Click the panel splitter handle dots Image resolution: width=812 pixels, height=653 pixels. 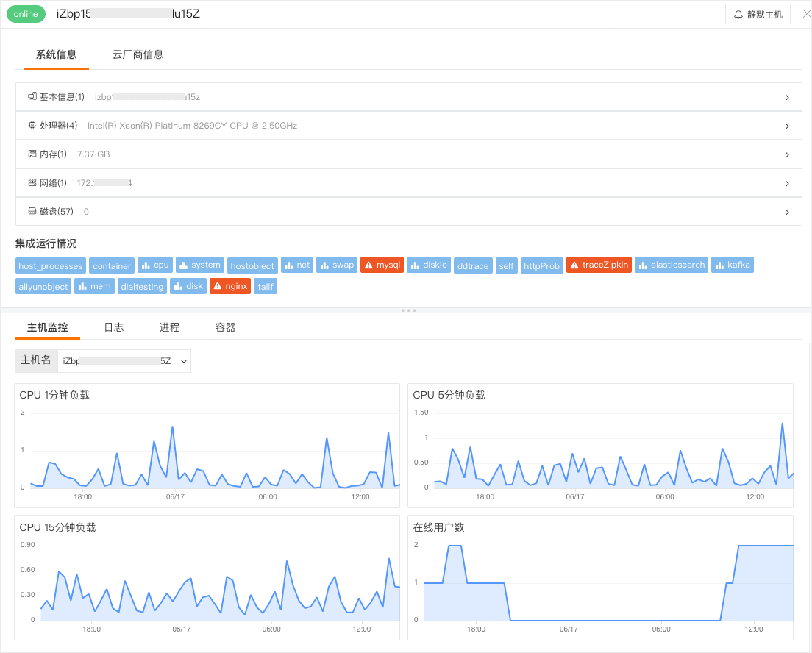tap(409, 310)
